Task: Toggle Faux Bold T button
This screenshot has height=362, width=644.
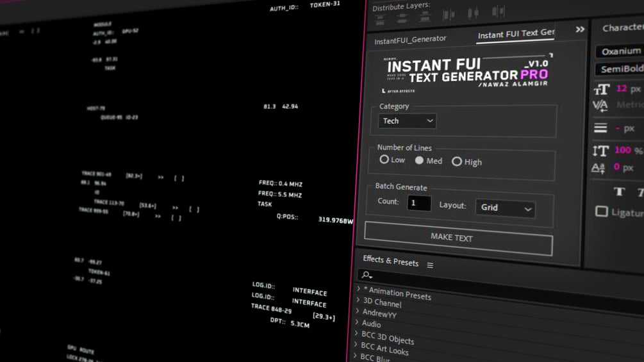Action: (x=619, y=192)
